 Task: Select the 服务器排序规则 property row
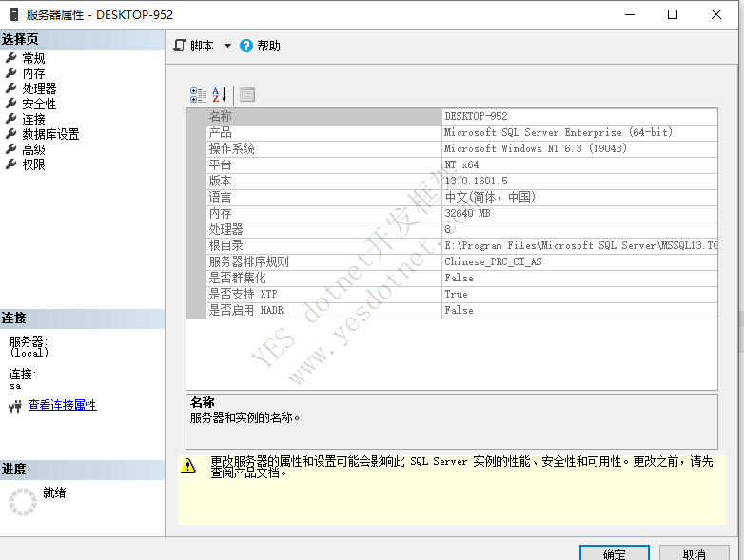point(323,261)
